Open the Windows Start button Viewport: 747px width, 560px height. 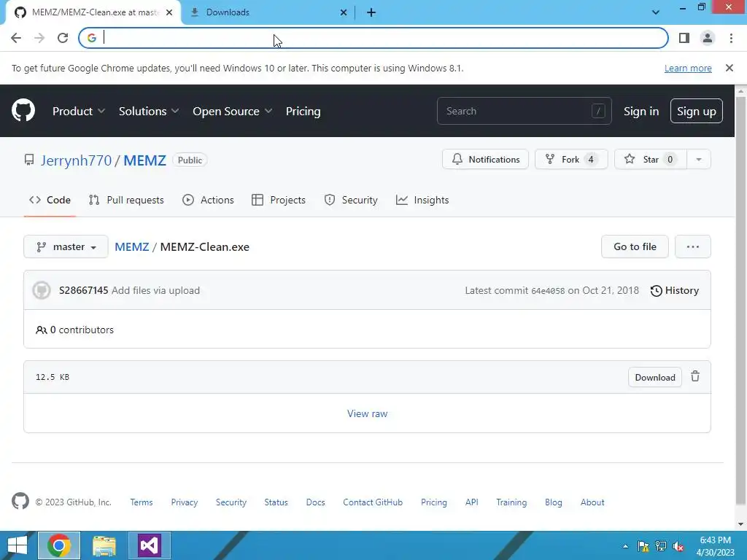(x=18, y=545)
